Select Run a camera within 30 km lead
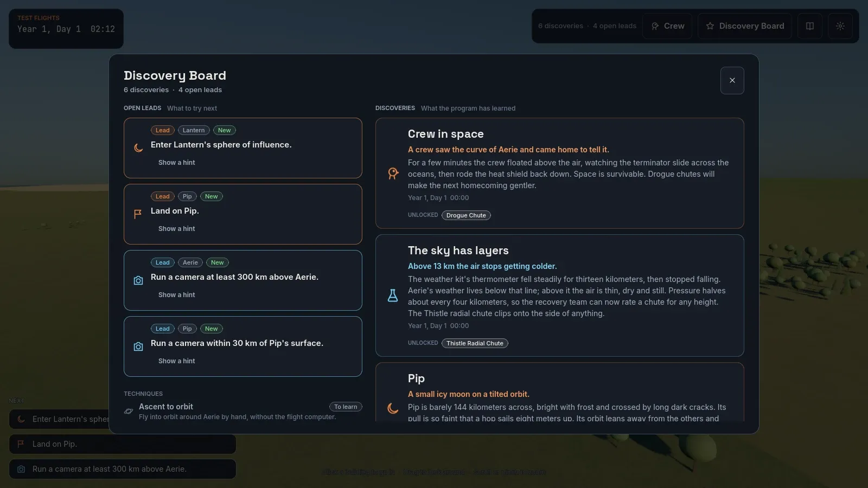The height and width of the screenshot is (488, 868). click(x=237, y=343)
